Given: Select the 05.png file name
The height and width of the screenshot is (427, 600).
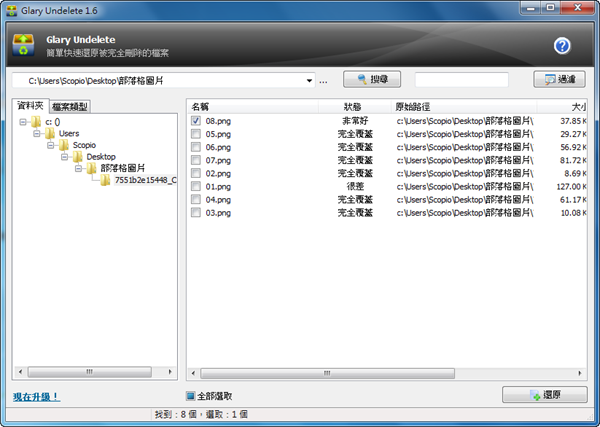Looking at the screenshot, I should tap(218, 134).
